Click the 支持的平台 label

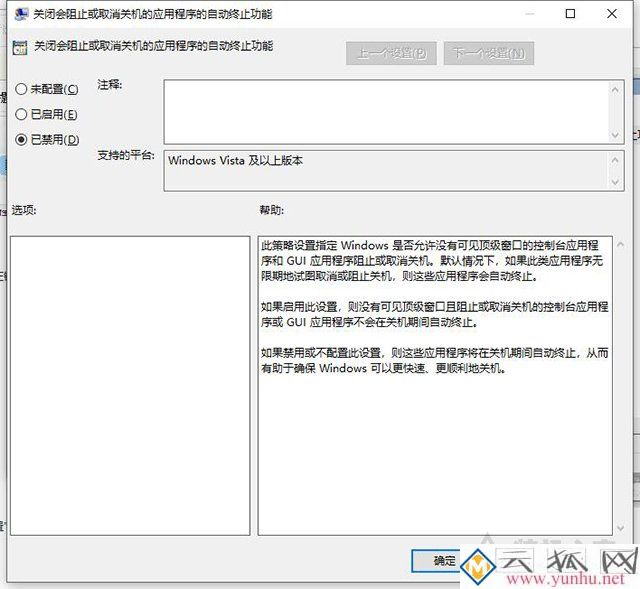[x=126, y=155]
